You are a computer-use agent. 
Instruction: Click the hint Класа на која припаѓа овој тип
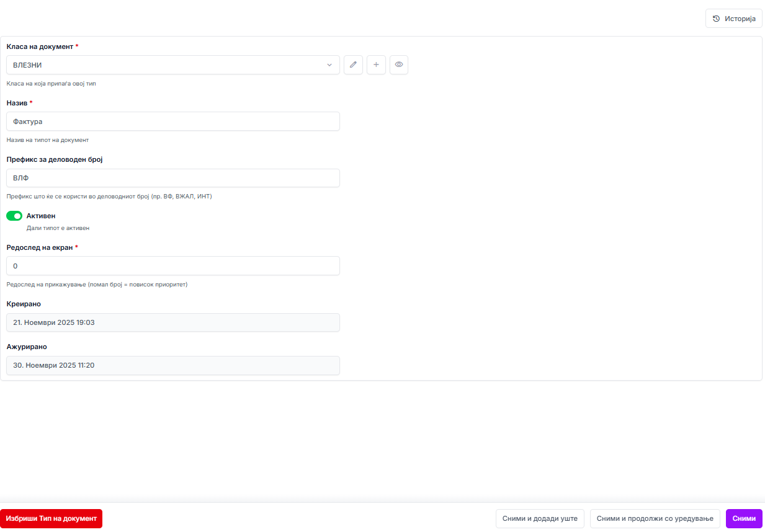coord(51,84)
